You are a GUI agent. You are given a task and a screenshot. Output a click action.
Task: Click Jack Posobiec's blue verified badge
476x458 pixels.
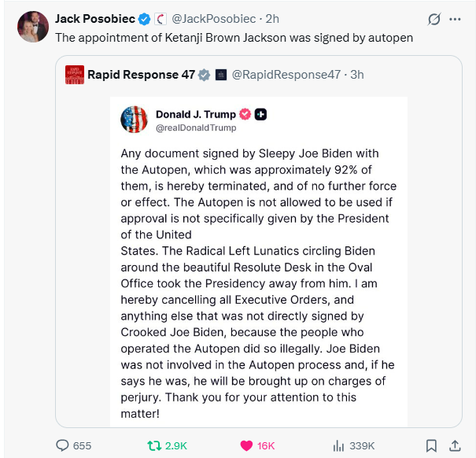144,18
